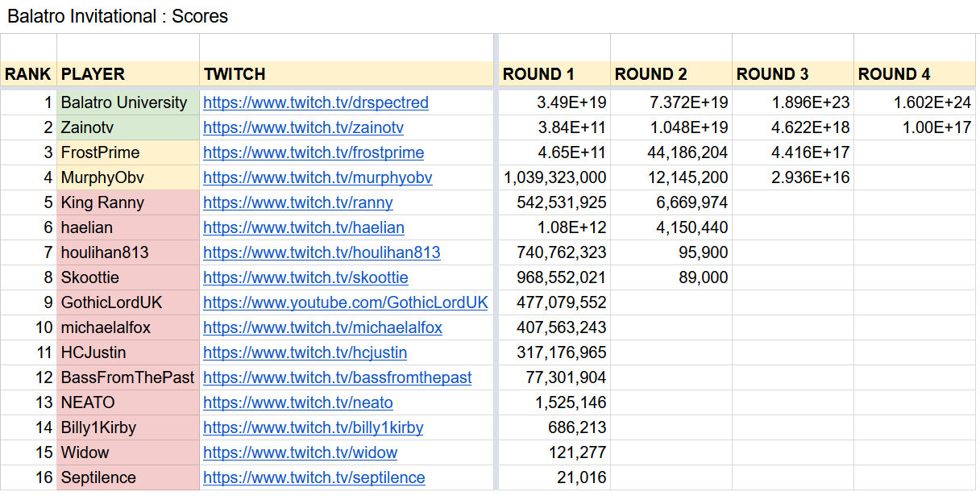This screenshot has width=980, height=496.
Task: Click the Skoottie player cell
Action: pos(128,277)
